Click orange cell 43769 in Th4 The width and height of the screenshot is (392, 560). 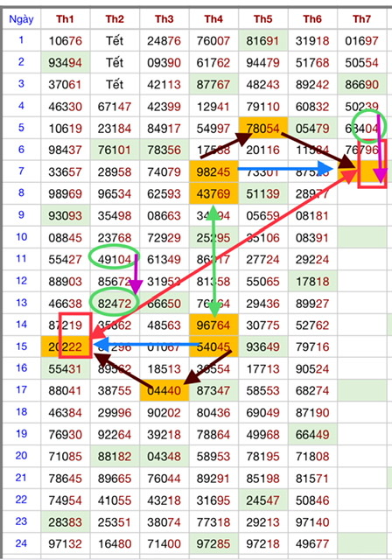click(213, 193)
